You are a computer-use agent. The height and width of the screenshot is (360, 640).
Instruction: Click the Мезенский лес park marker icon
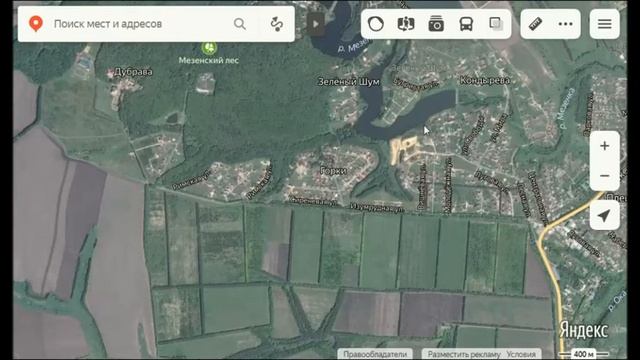[209, 47]
